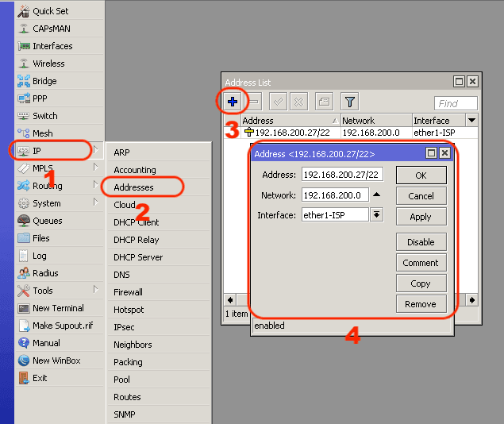Click OK in Address dialog
This screenshot has height=424, width=504.
click(421, 175)
